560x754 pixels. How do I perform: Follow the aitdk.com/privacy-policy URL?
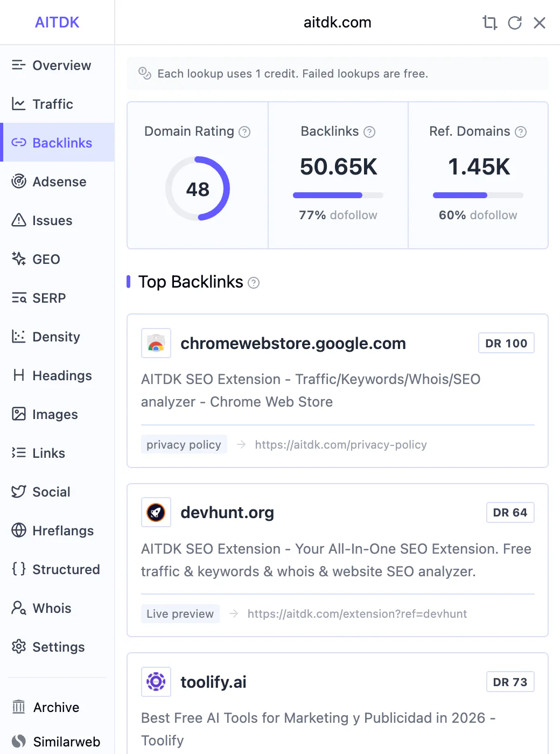click(341, 445)
